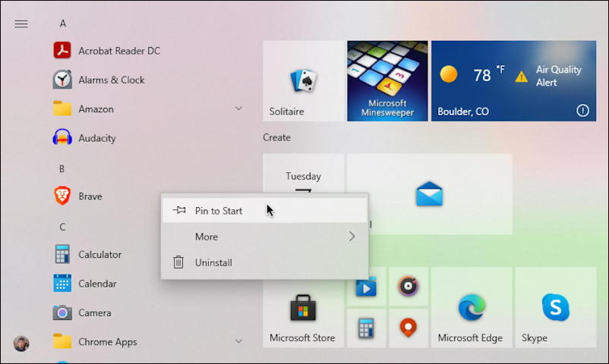Click the Brave lion icon

point(62,196)
